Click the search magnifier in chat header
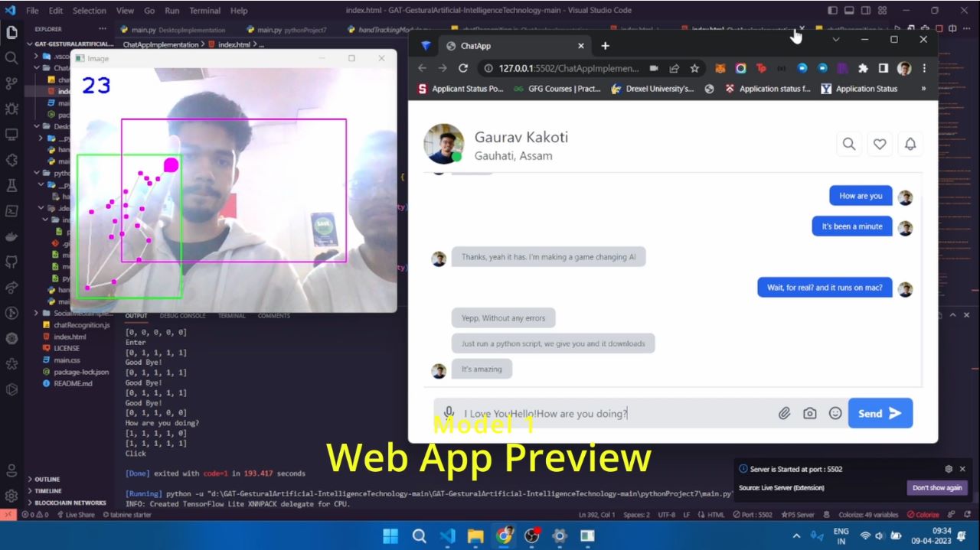This screenshot has width=980, height=550. tap(849, 144)
